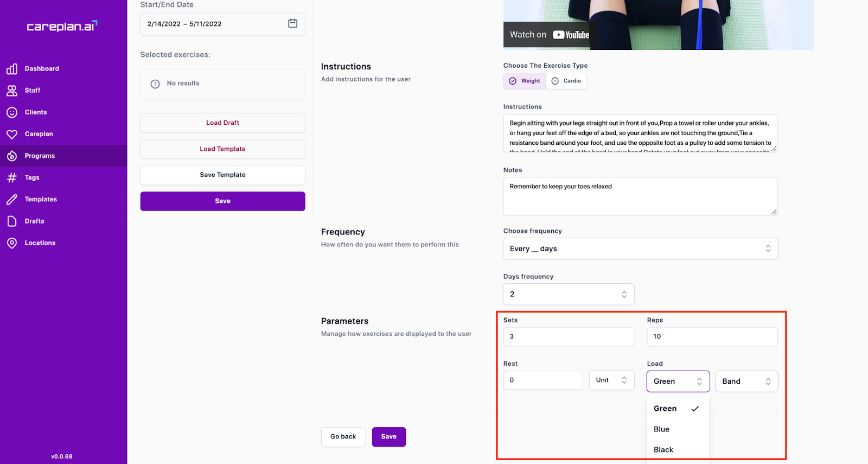Click the Careplan heart icon
Screen dimensions: 868x464
click(x=12, y=134)
